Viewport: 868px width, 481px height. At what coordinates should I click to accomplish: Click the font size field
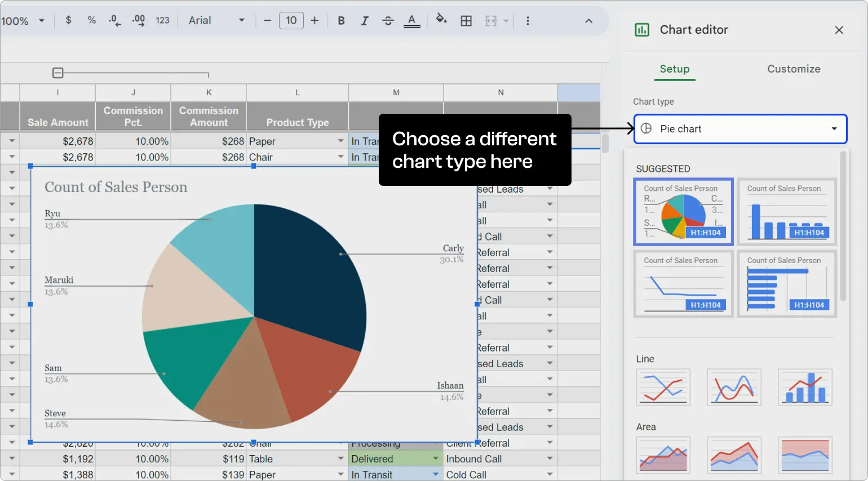point(291,21)
